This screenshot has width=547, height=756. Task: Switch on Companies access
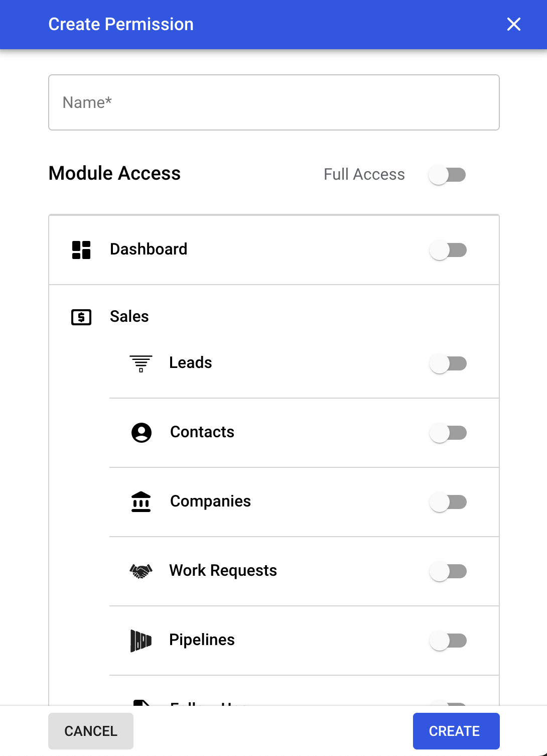pos(448,502)
